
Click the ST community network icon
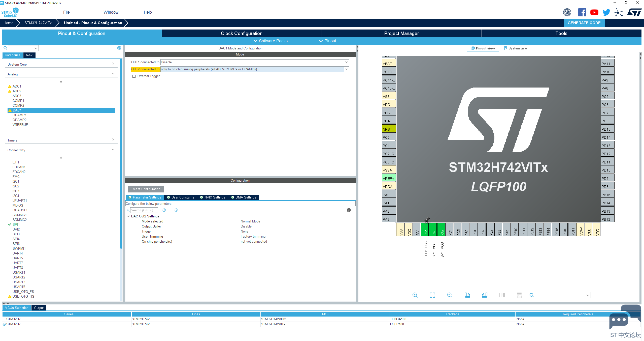click(619, 12)
